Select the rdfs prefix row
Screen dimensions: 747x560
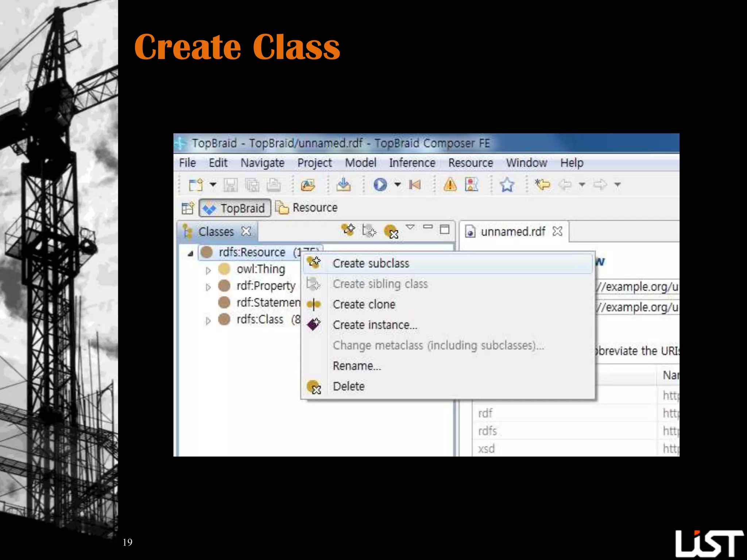[x=576, y=431]
